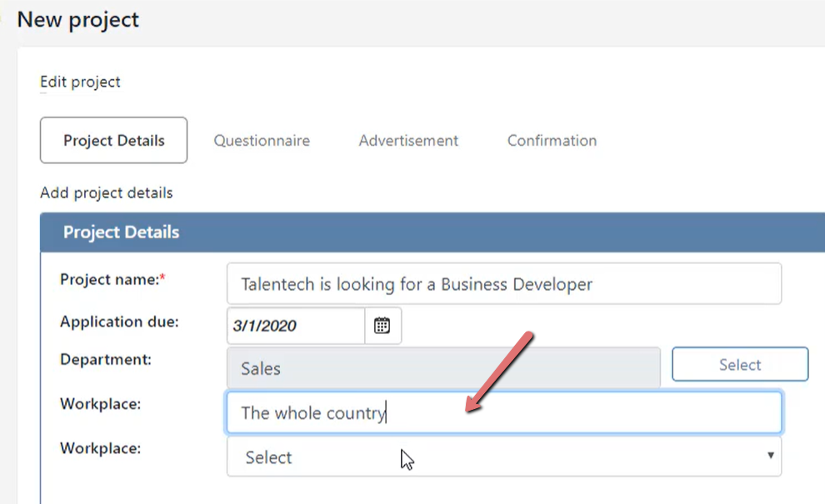Image resolution: width=825 pixels, height=504 pixels.
Task: Select the Project Details tab
Action: coord(113,141)
